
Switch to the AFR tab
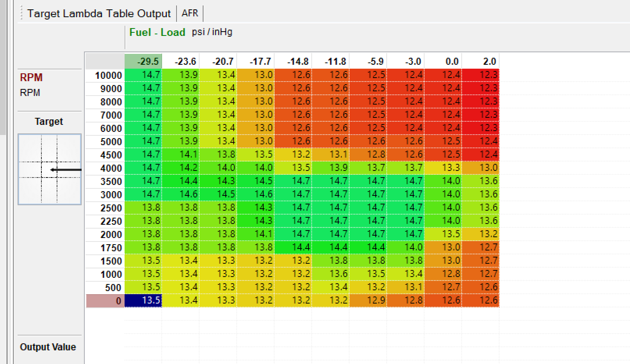tap(190, 13)
